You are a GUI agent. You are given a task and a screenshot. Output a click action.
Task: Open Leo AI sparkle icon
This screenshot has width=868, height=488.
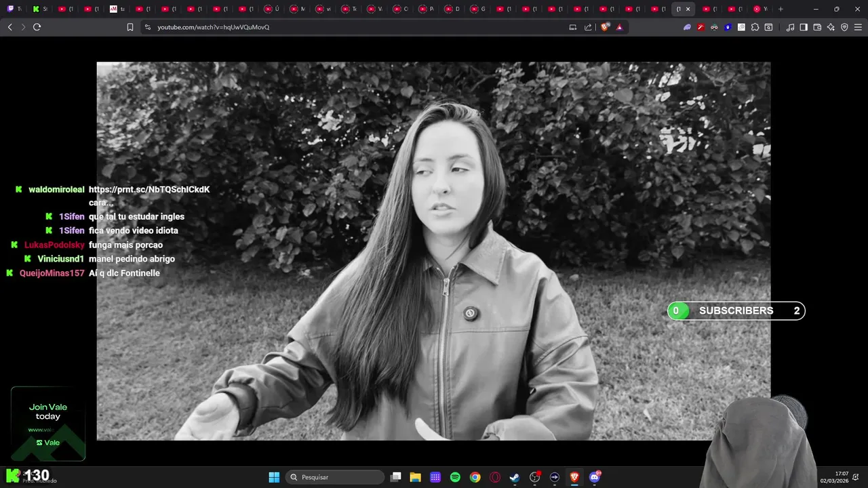(x=831, y=27)
